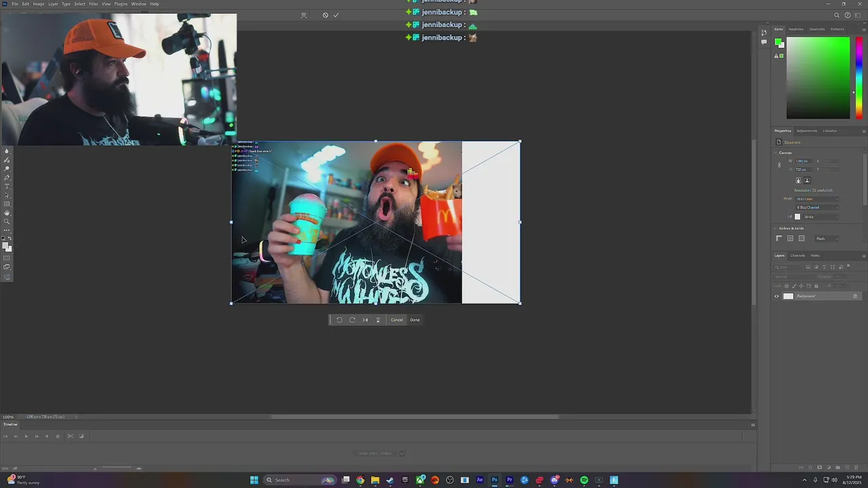Select the Zoom tool in the toolbar
This screenshot has height=488, width=868.
7,222
